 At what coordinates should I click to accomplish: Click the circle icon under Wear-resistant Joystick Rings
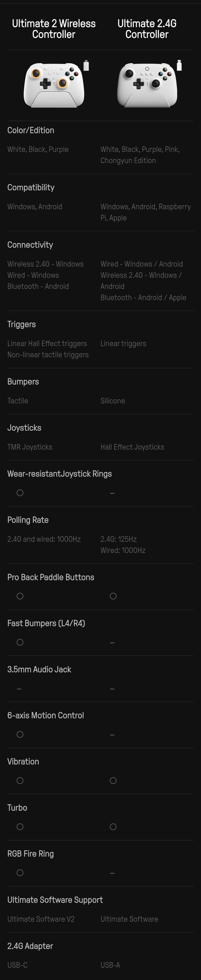[x=20, y=493]
